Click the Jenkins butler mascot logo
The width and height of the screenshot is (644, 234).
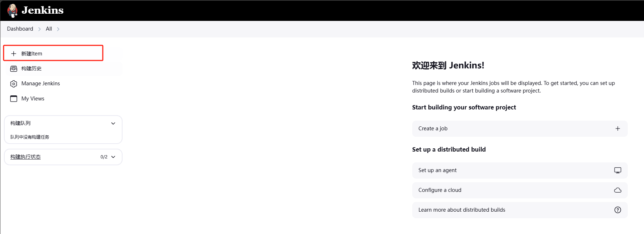13,10
